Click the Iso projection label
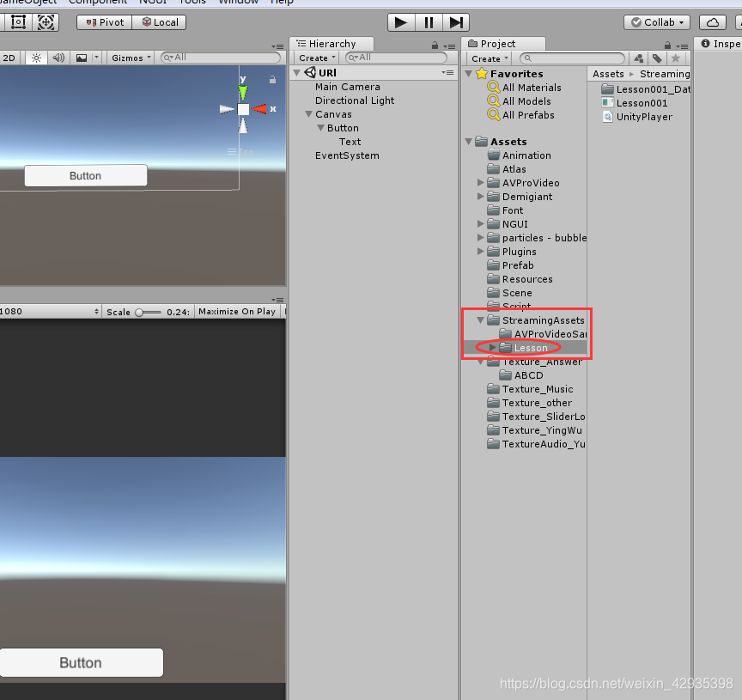The image size is (742, 700). pyautogui.click(x=246, y=152)
